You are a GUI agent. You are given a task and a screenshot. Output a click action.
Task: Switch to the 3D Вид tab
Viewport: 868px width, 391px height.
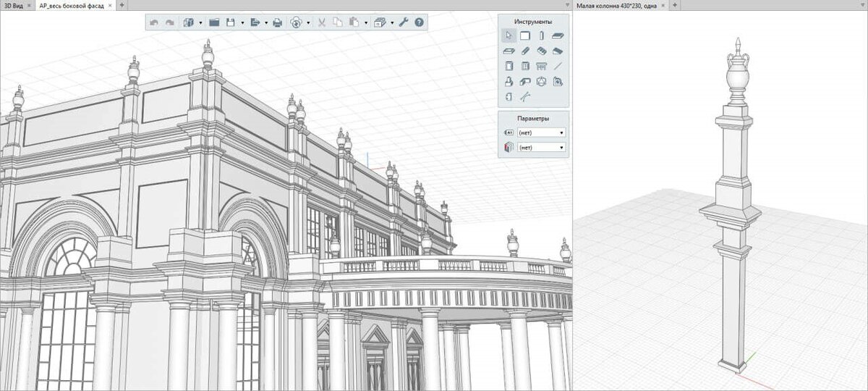[13, 5]
